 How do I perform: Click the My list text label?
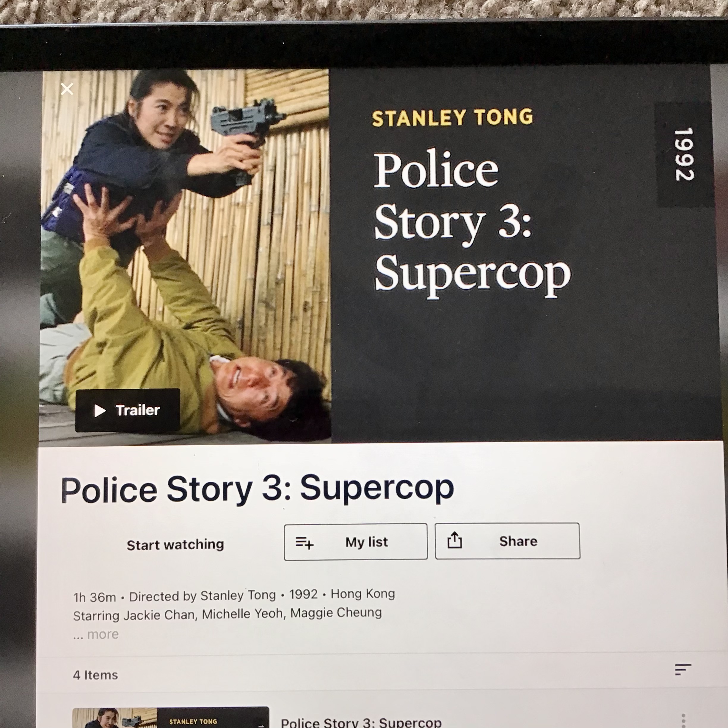point(366,542)
